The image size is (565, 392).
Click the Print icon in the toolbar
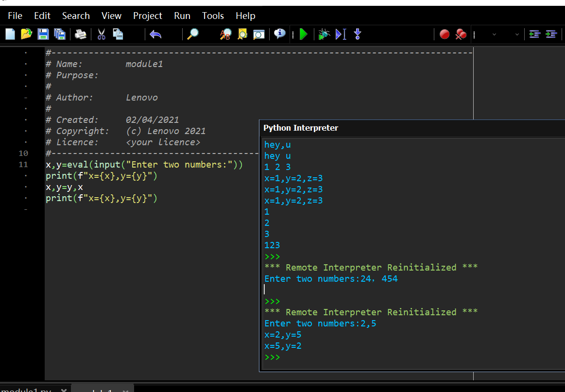coord(80,34)
